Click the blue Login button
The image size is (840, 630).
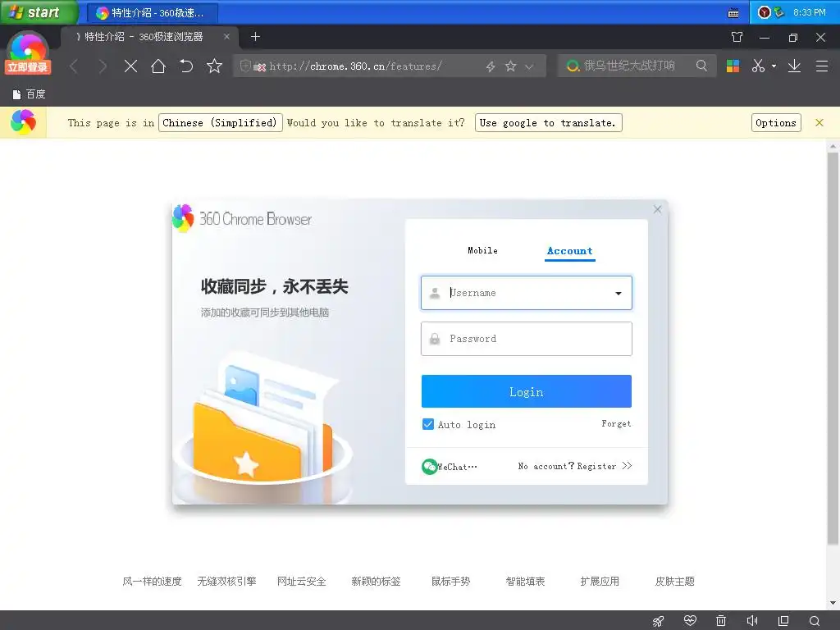pos(526,391)
